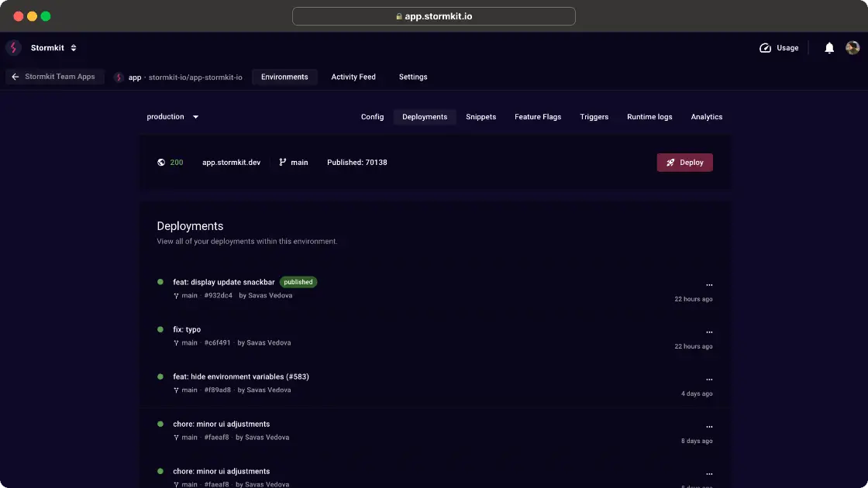Open the Snippets tab
868x488 pixels.
(x=480, y=117)
